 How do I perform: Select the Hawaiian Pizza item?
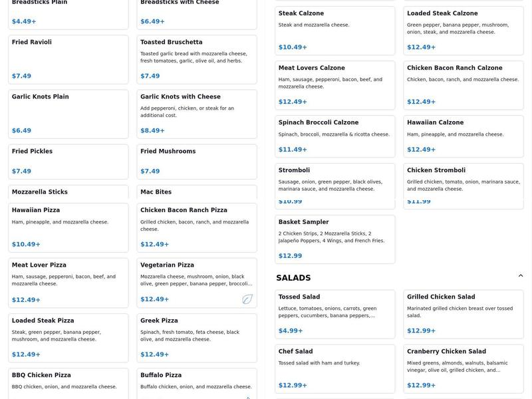[x=68, y=227]
